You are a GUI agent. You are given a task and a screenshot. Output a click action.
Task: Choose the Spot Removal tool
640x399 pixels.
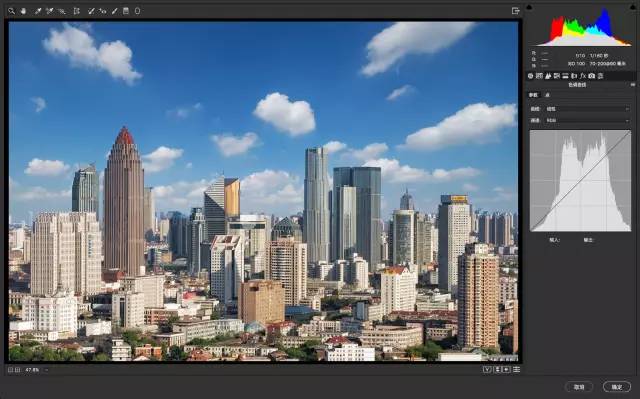coord(91,11)
